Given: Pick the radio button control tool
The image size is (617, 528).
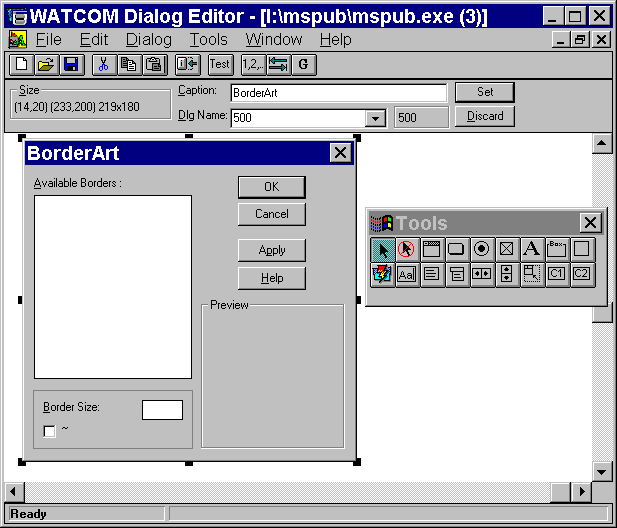Looking at the screenshot, I should (x=482, y=249).
